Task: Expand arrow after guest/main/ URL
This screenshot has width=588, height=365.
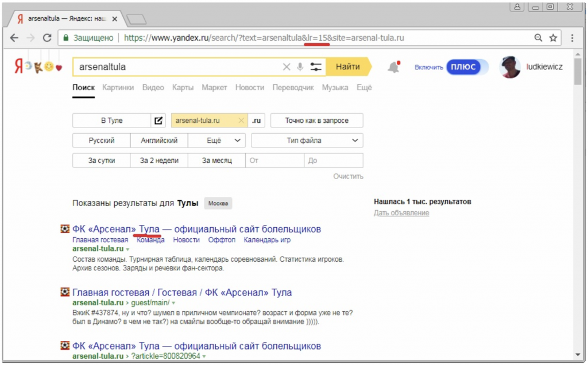Action: pos(173,303)
